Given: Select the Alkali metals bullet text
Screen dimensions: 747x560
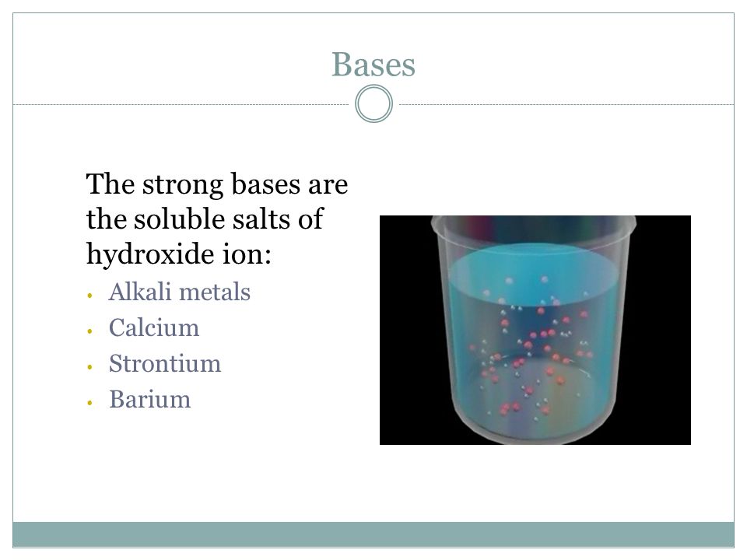Looking at the screenshot, I should coord(180,292).
